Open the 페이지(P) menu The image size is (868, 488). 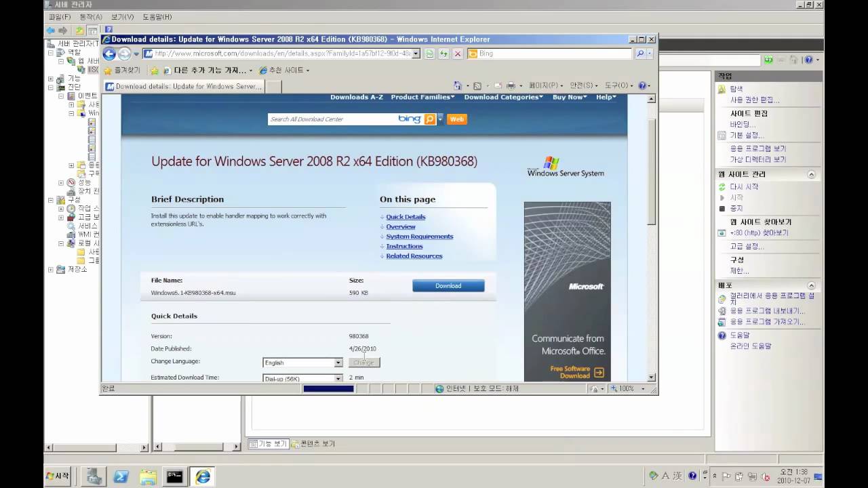[546, 85]
